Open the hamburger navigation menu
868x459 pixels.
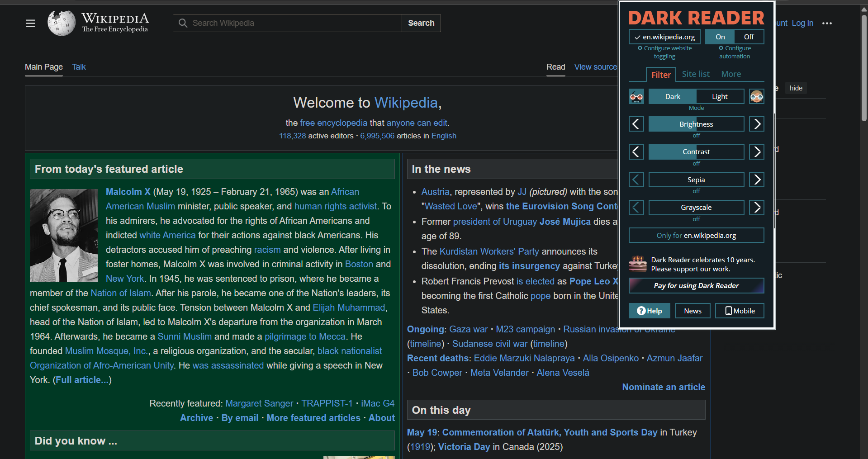pos(30,23)
